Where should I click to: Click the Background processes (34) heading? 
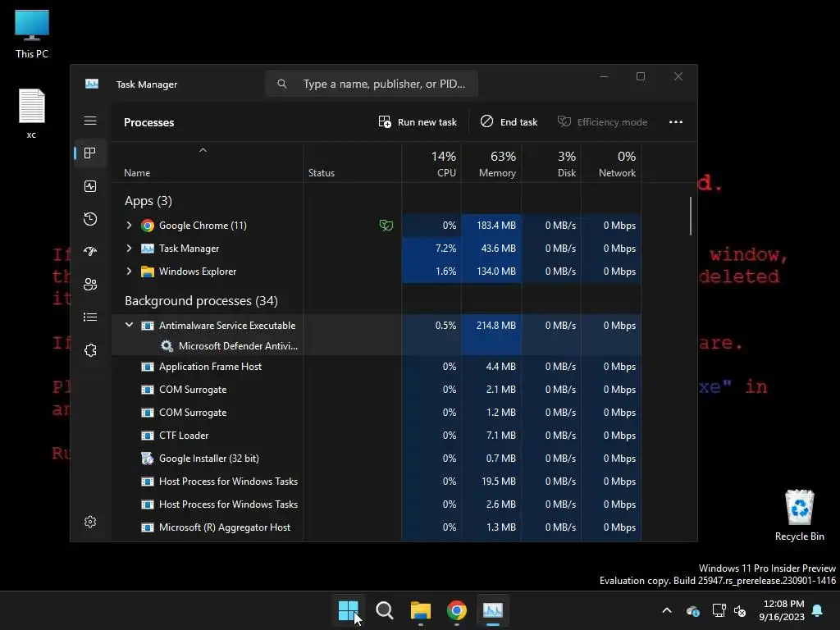[x=201, y=301]
